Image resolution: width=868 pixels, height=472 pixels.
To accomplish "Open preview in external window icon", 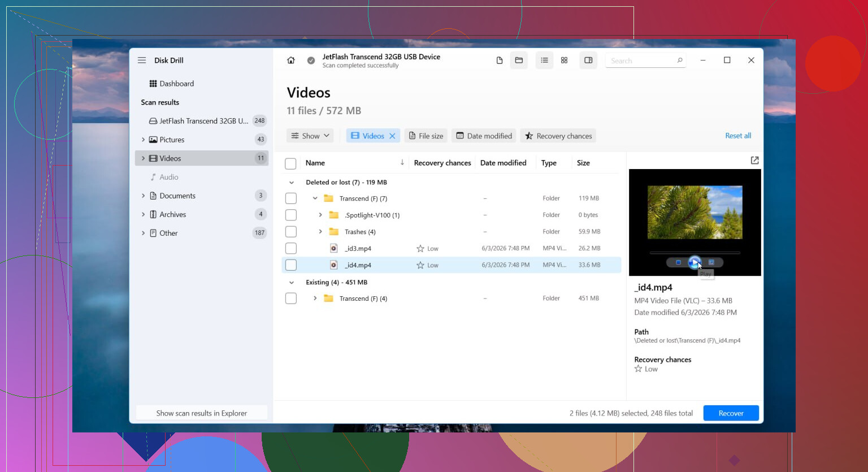I will click(x=754, y=161).
